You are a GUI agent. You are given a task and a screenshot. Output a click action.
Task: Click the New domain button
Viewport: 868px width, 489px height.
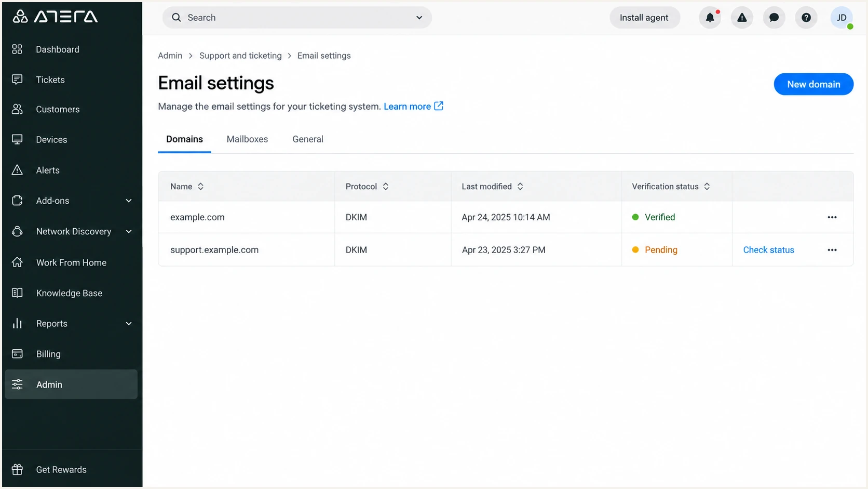pos(813,84)
